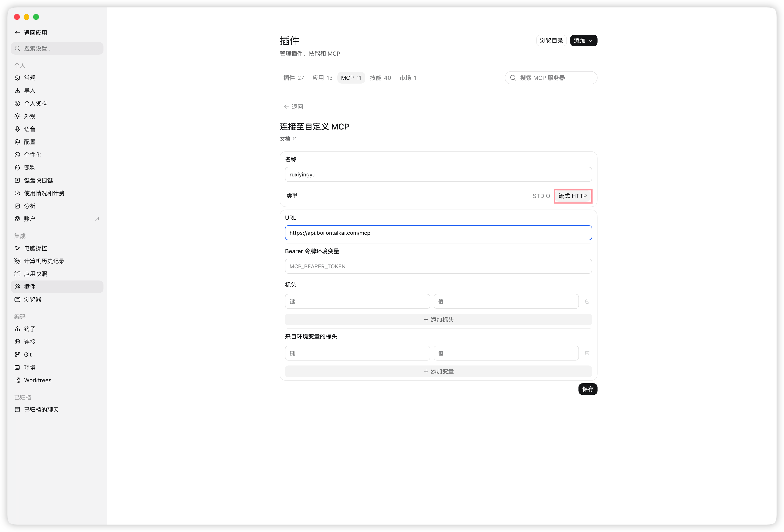Viewport: 784px width, 532px height.
Task: Click the 应用快照 capture icon
Action: coord(17,274)
